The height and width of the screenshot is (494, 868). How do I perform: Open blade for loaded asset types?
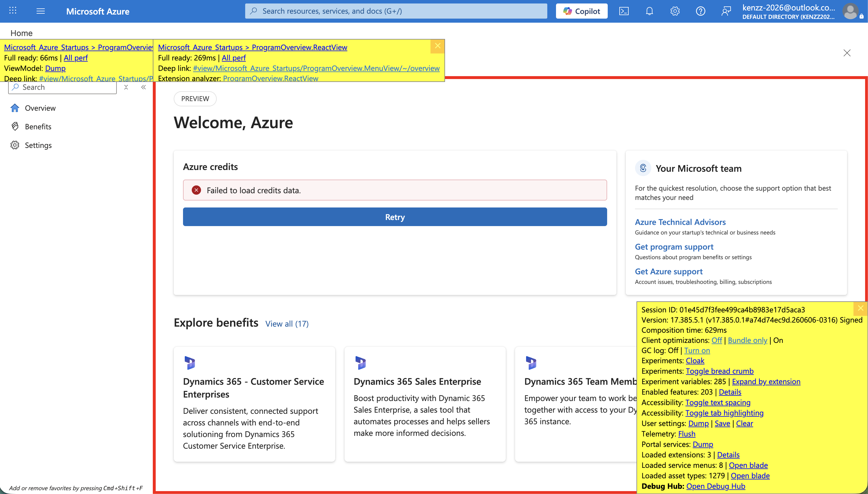(x=750, y=476)
